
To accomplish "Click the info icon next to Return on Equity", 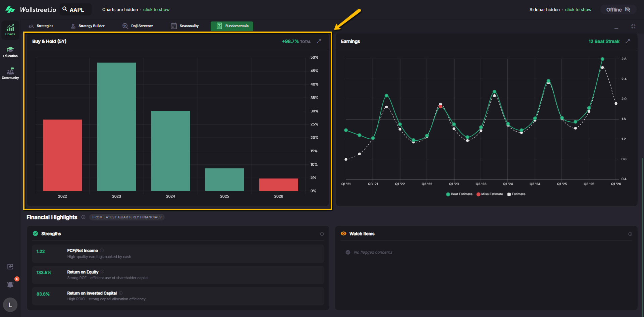I will pyautogui.click(x=103, y=272).
